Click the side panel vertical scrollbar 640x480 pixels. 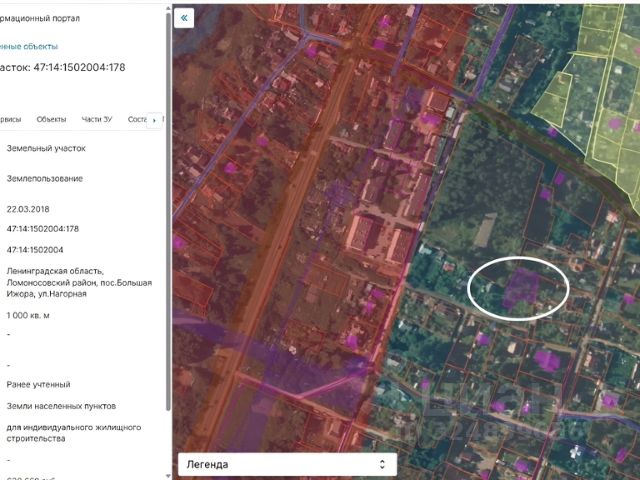(x=168, y=210)
